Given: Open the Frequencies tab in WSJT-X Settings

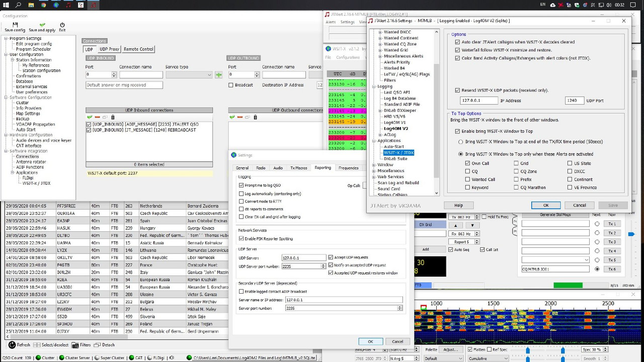Looking at the screenshot, I should pos(348,168).
